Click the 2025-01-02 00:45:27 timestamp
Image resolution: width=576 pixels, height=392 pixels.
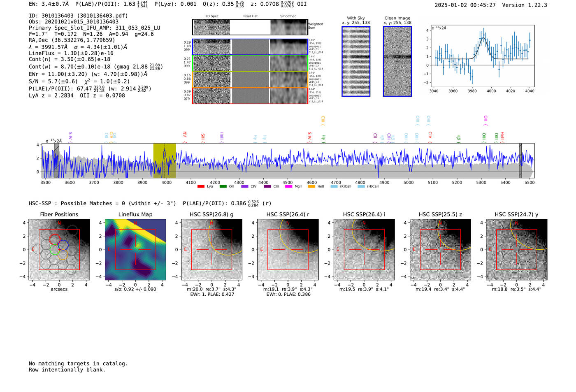click(465, 5)
